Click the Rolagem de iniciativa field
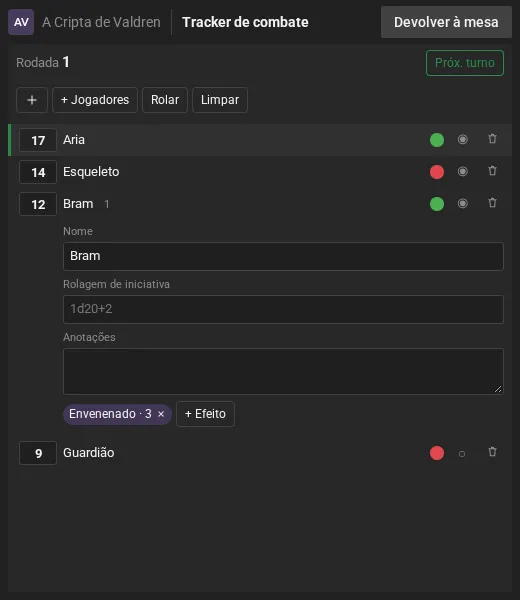 pyautogui.click(x=283, y=309)
